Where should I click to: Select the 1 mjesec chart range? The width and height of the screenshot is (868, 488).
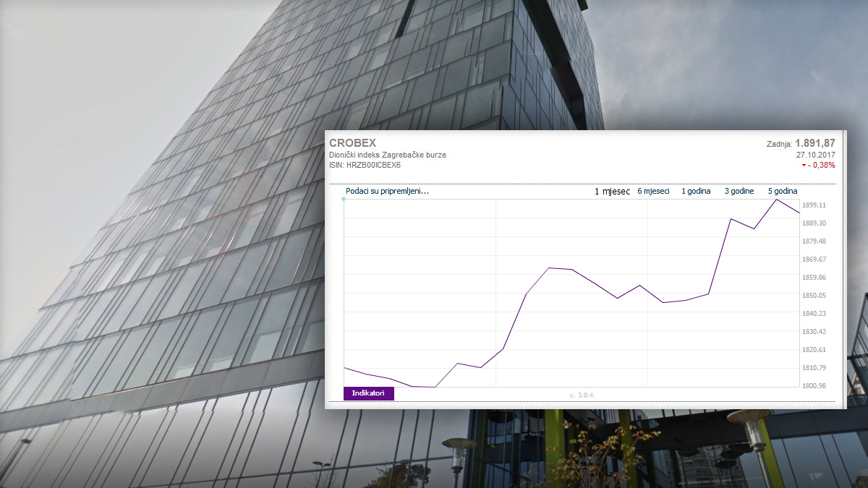pos(612,192)
